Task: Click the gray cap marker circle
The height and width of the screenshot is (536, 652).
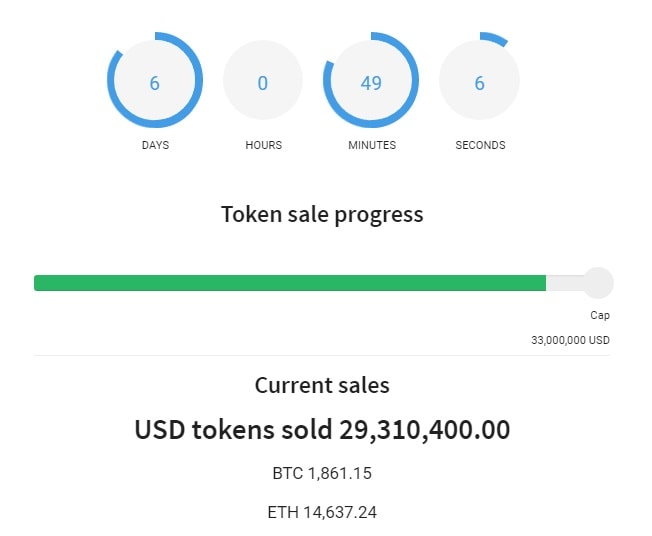Action: (598, 283)
